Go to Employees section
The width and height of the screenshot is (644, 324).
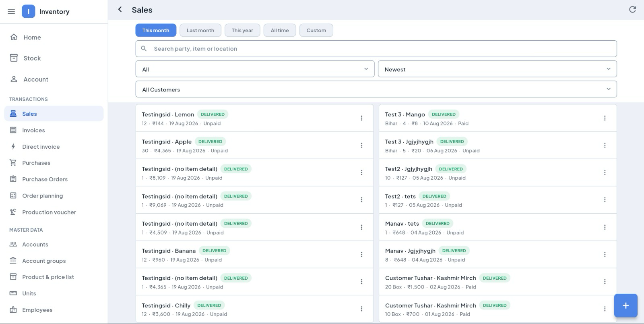[54, 310]
